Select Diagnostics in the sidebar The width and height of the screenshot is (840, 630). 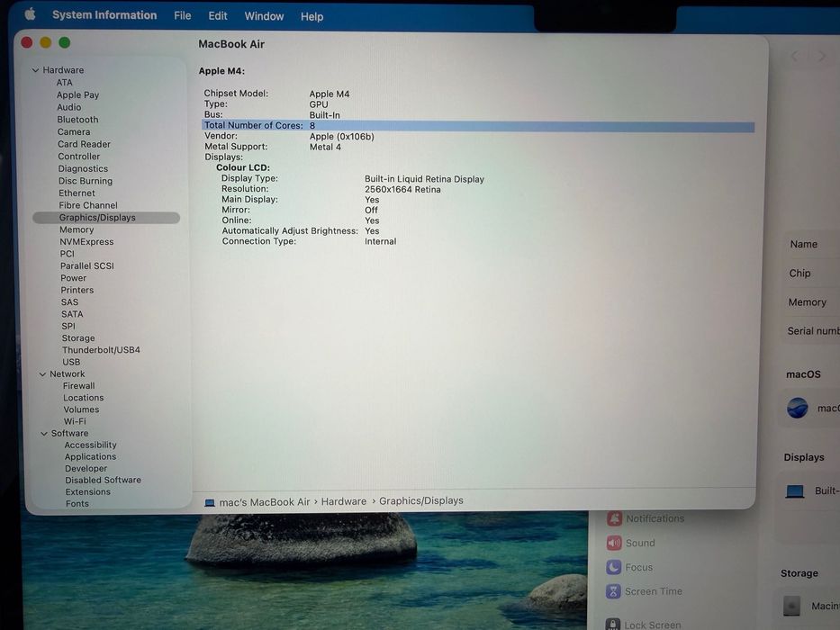coord(83,169)
